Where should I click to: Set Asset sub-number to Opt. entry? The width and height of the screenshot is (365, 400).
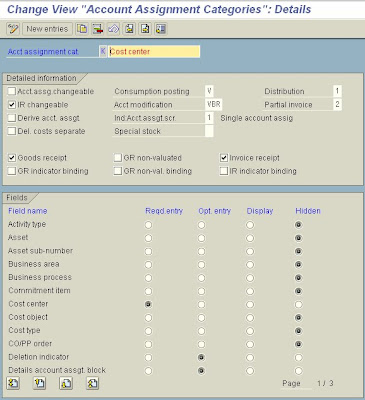[x=201, y=251]
